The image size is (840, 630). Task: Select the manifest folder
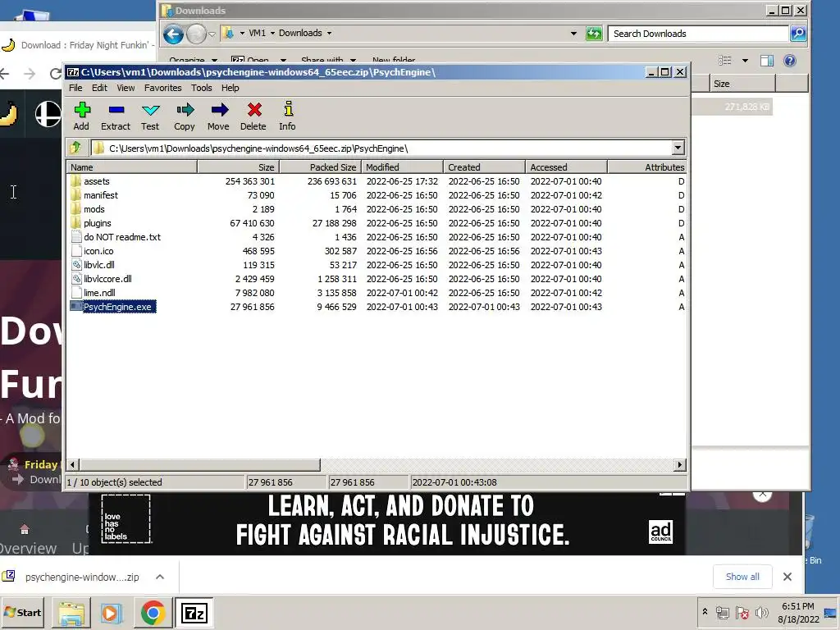click(x=100, y=195)
